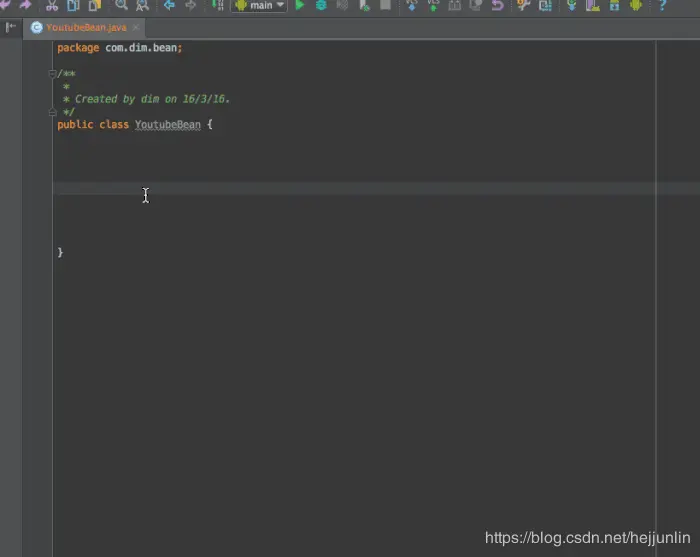Click the hide tool window arrow icon
This screenshot has width=700, height=557.
tap(11, 27)
